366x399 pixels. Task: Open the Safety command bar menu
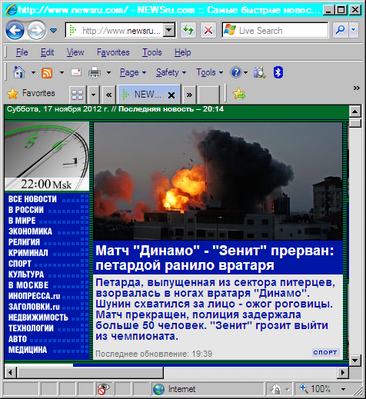pos(171,72)
